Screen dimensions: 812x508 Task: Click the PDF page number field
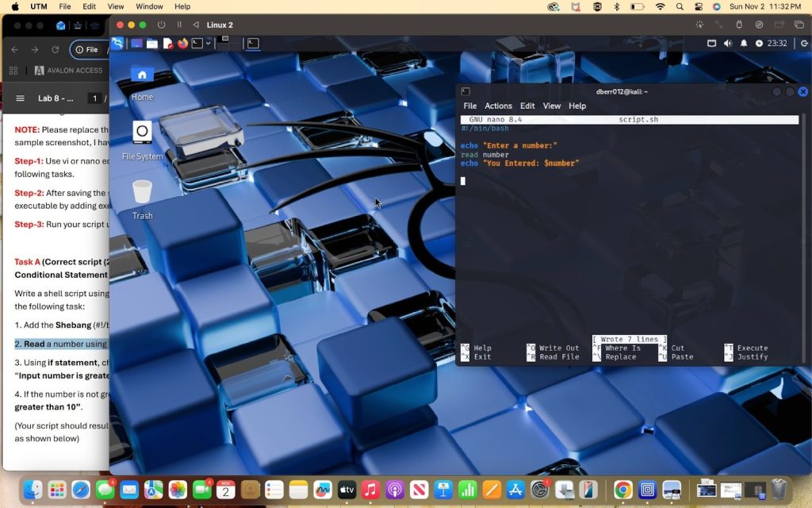click(x=94, y=98)
